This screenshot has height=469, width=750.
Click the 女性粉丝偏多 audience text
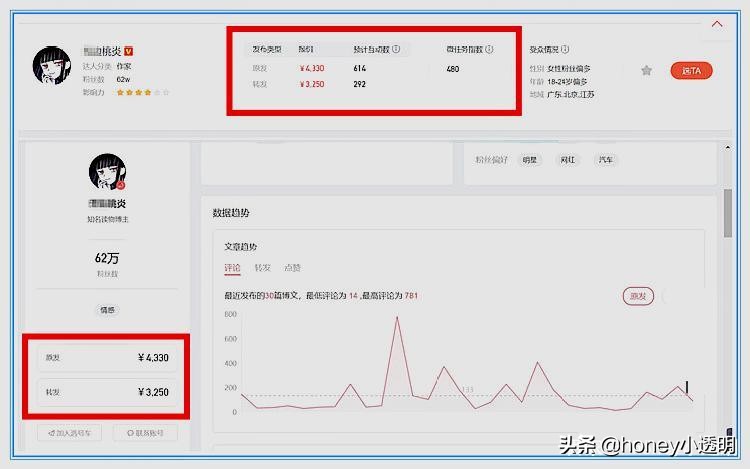tap(569, 69)
